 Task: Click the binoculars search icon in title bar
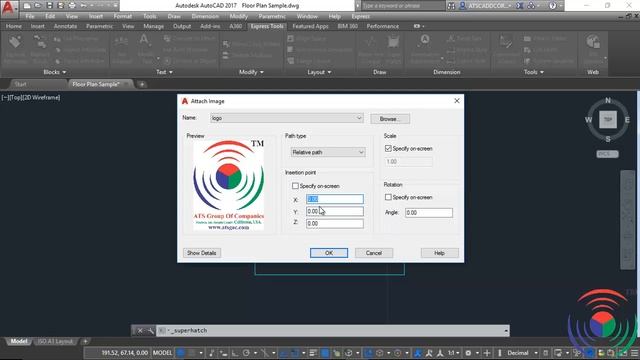point(451,6)
